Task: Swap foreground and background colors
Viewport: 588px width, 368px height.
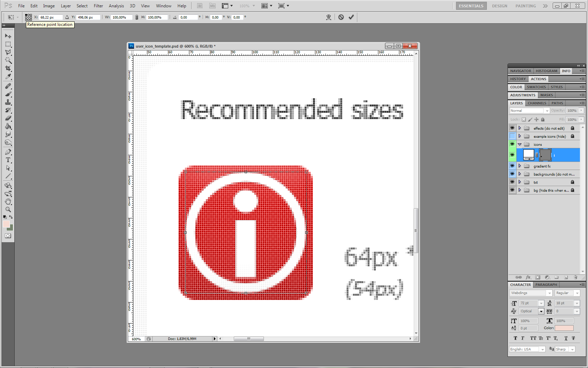Action: tap(11, 217)
